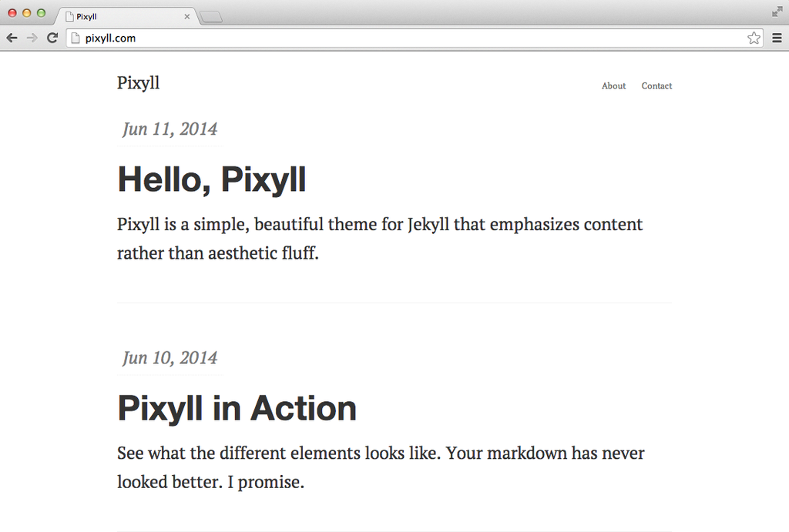
Task: Click inside the address bar
Action: (308, 37)
